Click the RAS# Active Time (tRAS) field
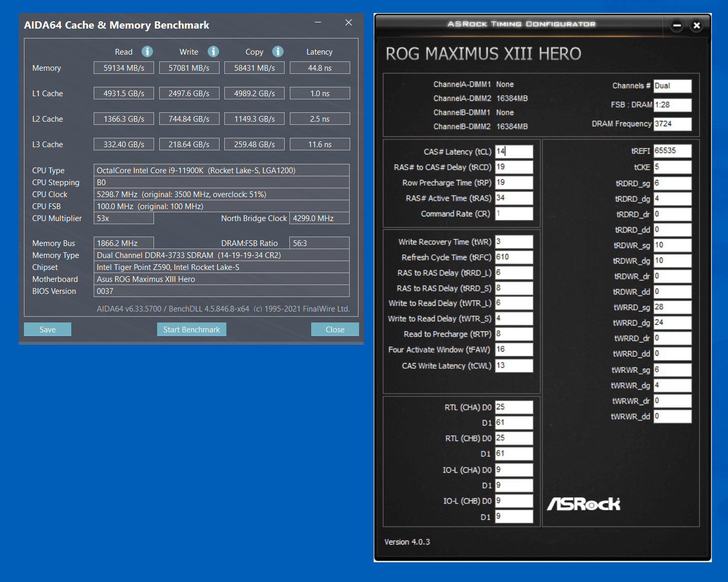Screen dimensions: 728x582 point(514,198)
